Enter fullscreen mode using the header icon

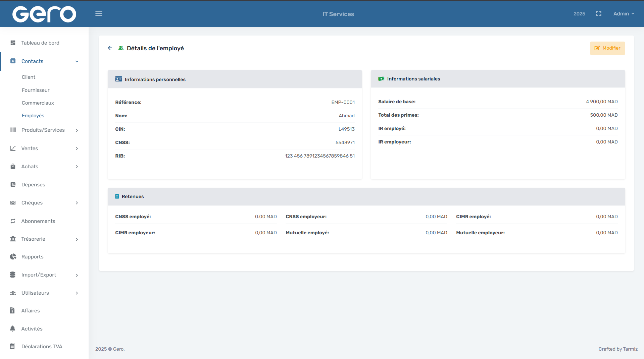point(598,14)
